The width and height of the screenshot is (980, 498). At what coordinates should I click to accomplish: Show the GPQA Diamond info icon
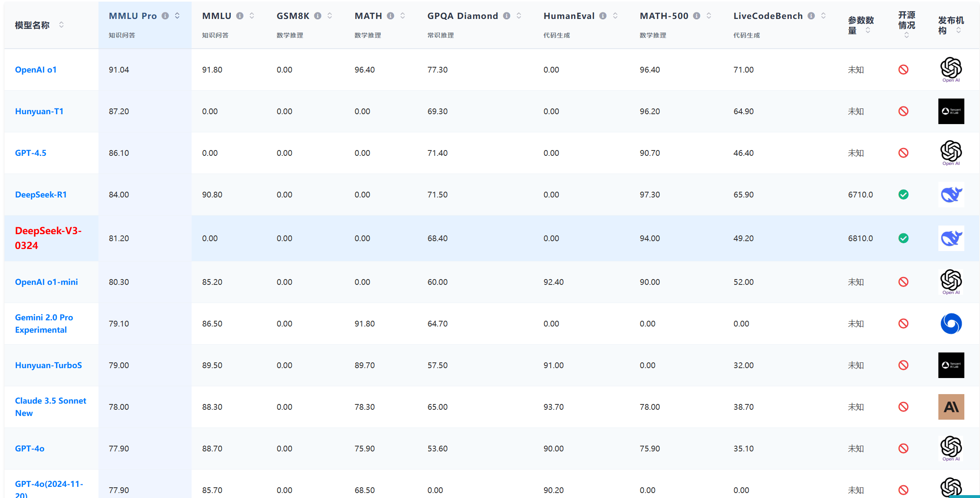coord(506,16)
